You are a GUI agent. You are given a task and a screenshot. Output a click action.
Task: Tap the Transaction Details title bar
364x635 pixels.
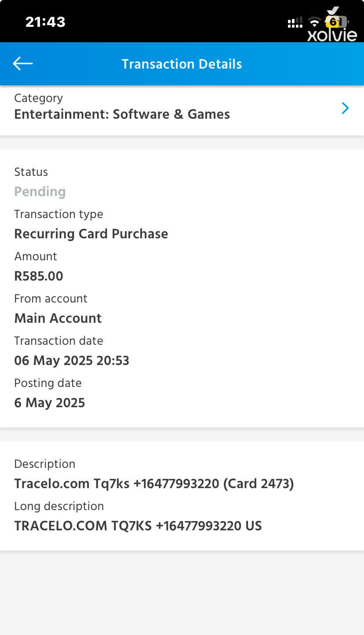(x=182, y=63)
